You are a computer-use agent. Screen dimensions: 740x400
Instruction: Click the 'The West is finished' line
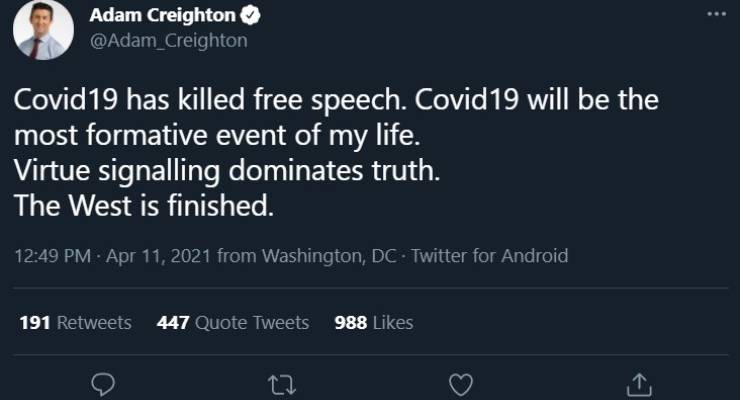142,209
